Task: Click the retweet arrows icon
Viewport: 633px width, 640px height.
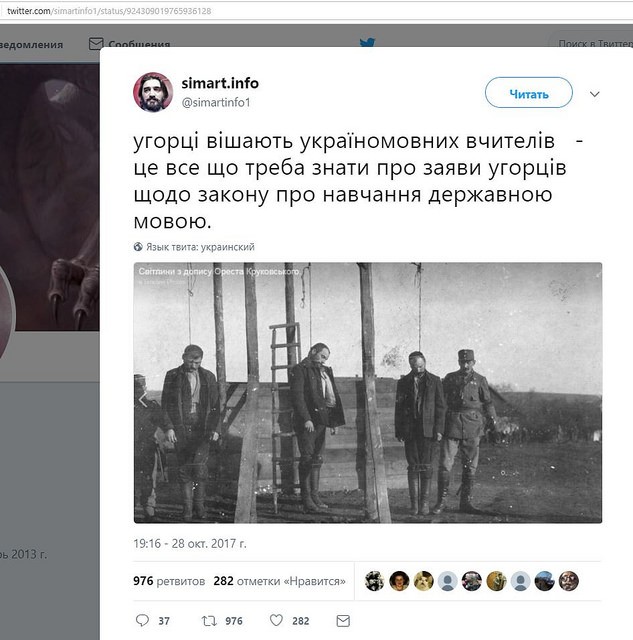Action: [x=209, y=621]
